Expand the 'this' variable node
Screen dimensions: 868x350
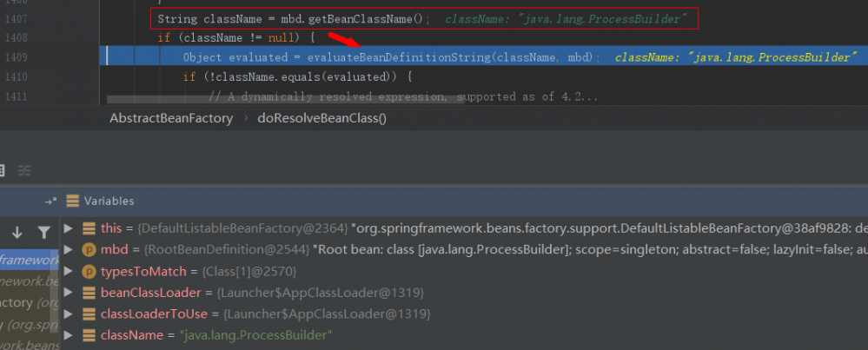68,228
